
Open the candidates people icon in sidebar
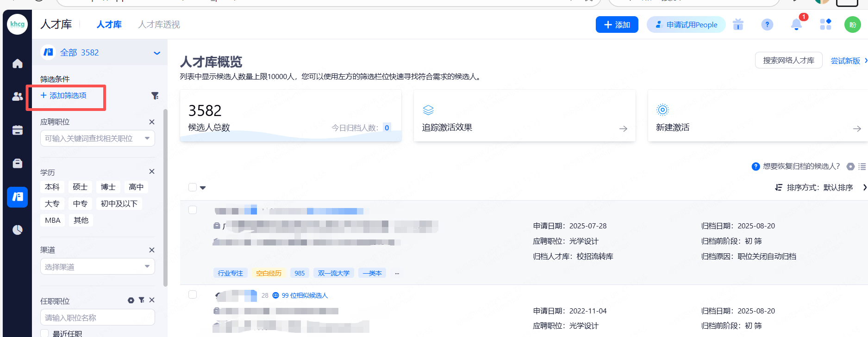tap(18, 97)
